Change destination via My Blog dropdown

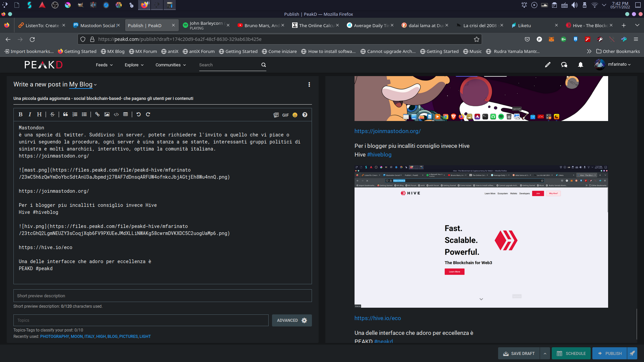(83, 84)
